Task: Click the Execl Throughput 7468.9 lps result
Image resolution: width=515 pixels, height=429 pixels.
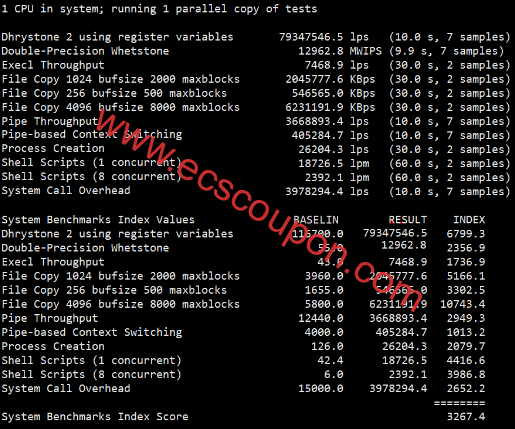Action: 337,65
